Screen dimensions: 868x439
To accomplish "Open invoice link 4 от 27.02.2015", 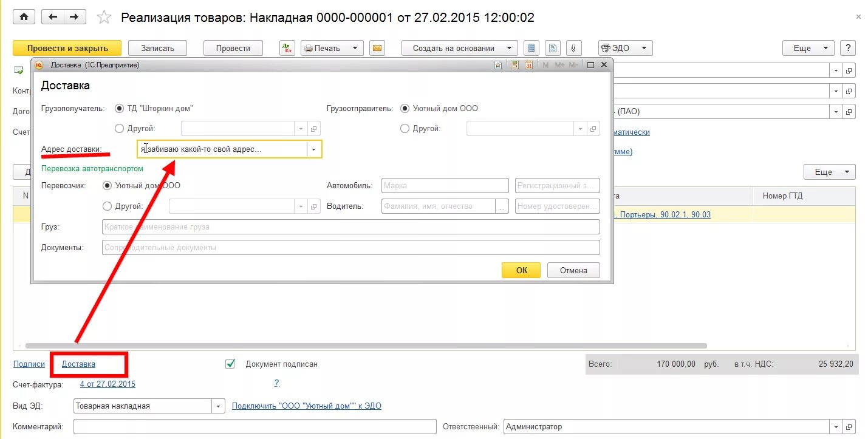I will click(x=108, y=384).
